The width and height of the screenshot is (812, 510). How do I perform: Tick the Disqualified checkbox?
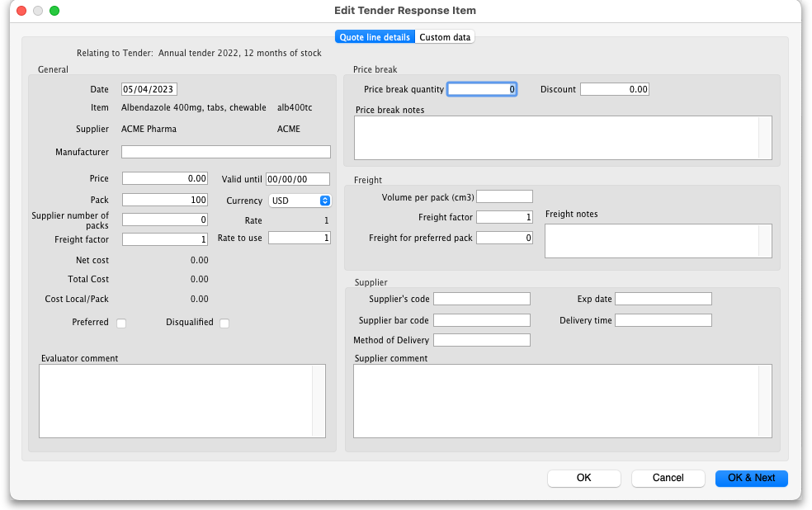click(224, 323)
